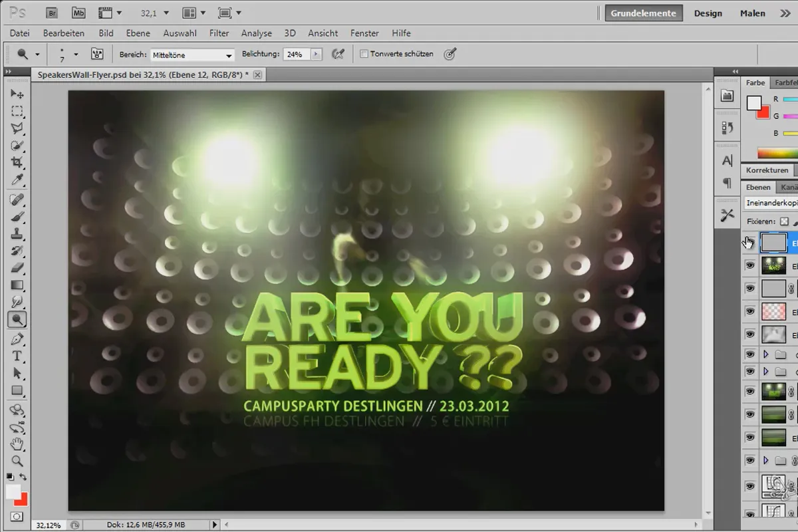Viewport: 798px width, 532px height.
Task: Select the Move tool
Action: (17, 94)
